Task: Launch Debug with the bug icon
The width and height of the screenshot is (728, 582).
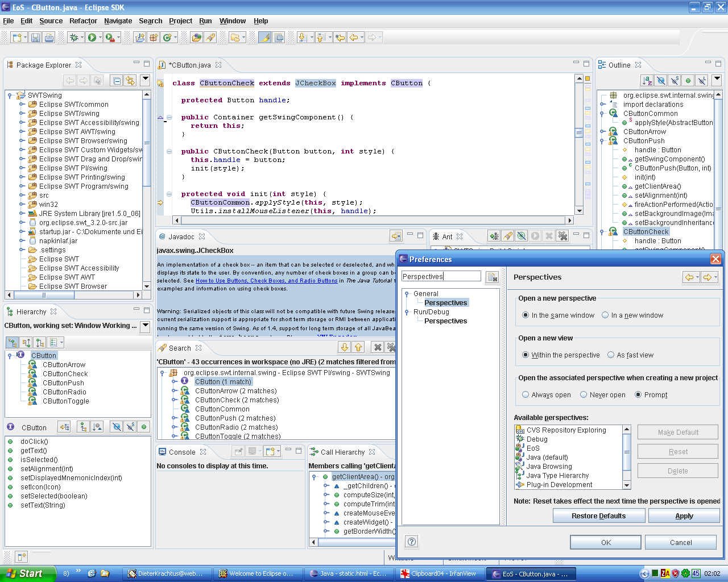Action: (x=73, y=38)
